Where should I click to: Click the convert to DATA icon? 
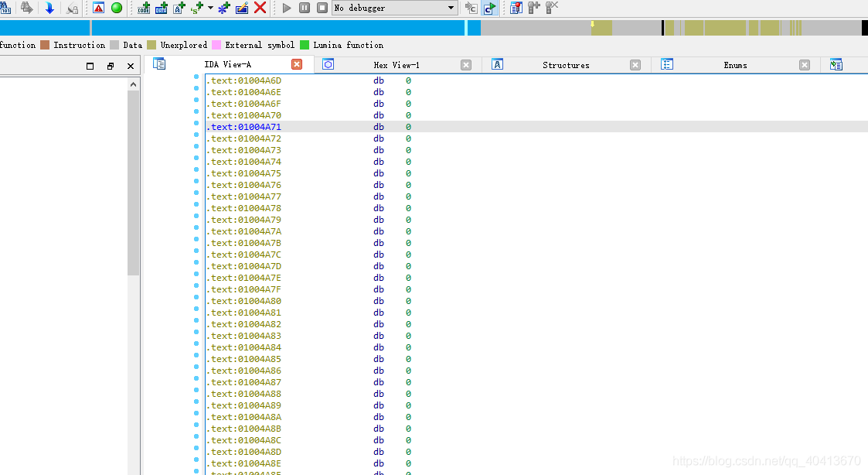161,8
